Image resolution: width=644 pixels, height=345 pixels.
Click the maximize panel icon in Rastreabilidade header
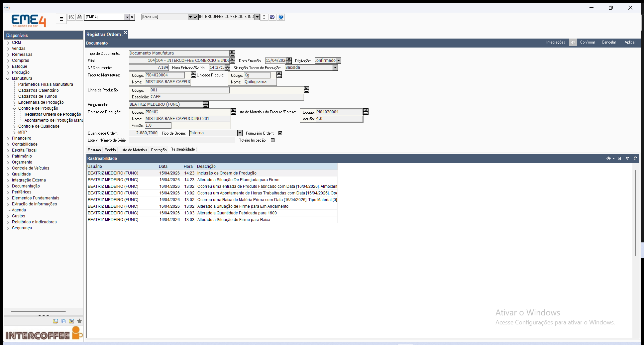click(619, 159)
